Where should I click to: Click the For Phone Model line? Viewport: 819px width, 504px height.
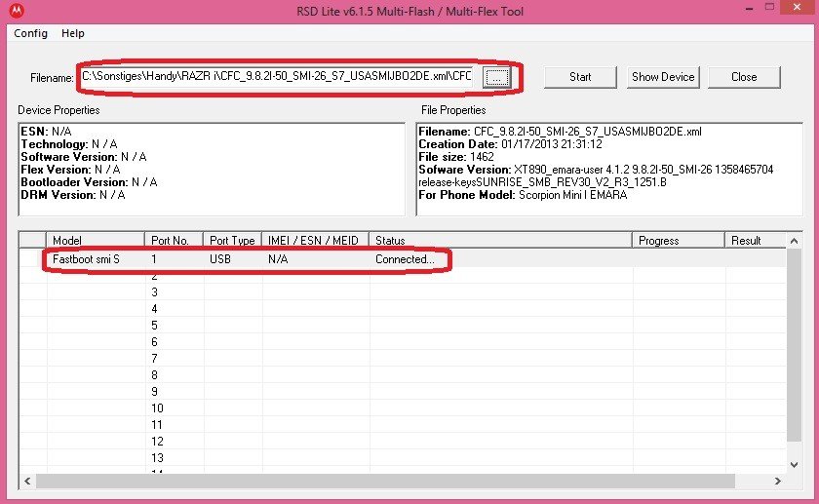tap(523, 195)
